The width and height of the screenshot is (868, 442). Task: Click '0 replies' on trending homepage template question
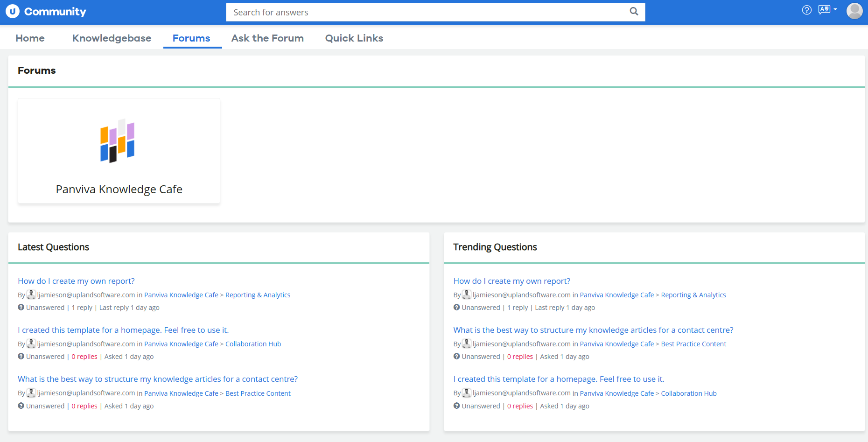click(x=520, y=406)
